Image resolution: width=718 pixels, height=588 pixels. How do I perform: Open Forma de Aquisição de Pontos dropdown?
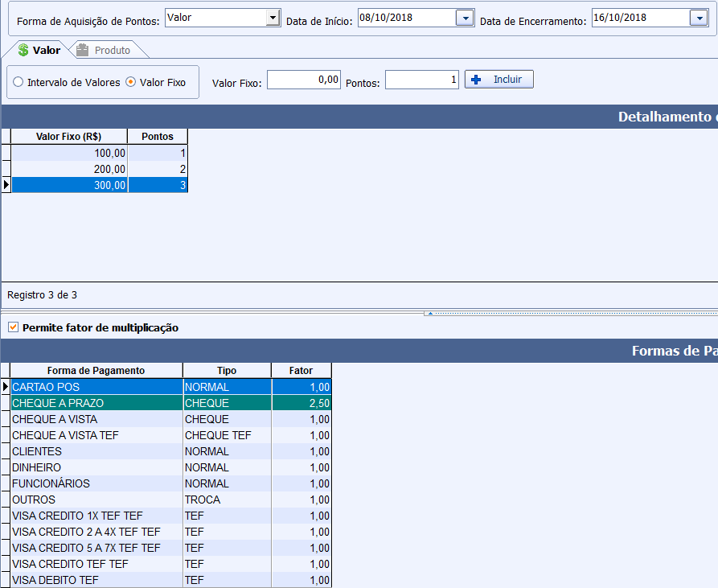tap(273, 18)
